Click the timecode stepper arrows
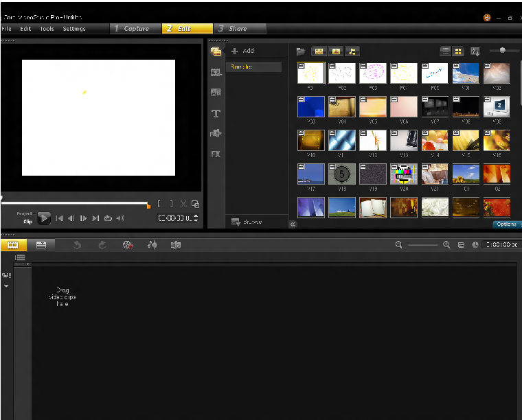This screenshot has height=420, width=522. [196, 218]
